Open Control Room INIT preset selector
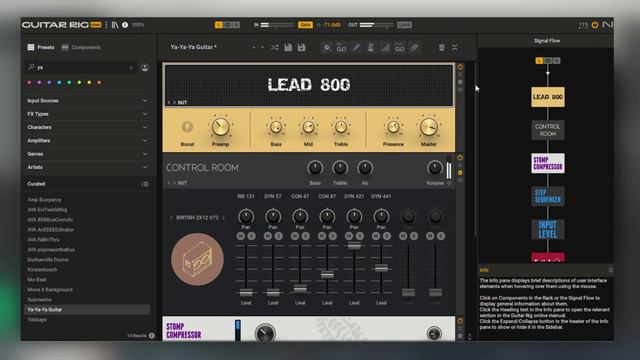 tap(182, 183)
